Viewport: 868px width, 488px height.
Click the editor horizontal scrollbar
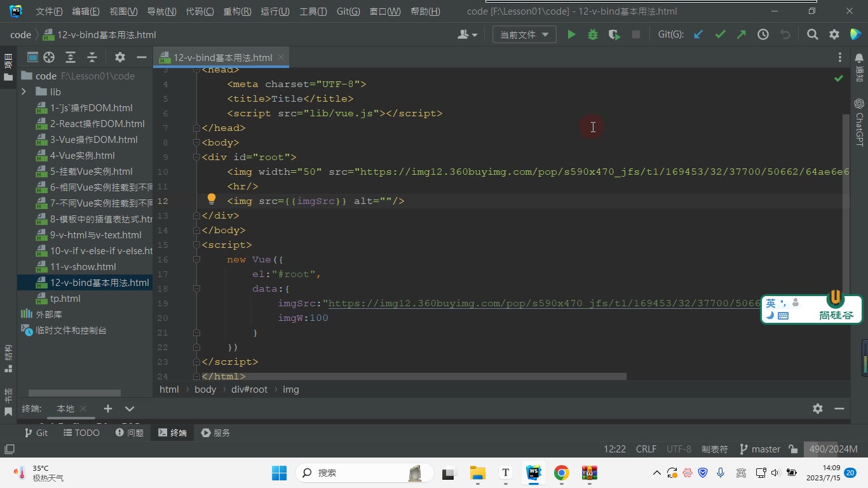413,376
